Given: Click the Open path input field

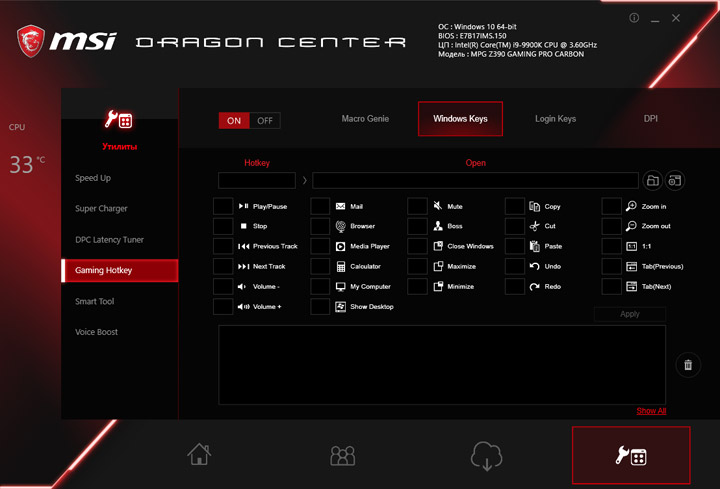Looking at the screenshot, I should (x=475, y=180).
